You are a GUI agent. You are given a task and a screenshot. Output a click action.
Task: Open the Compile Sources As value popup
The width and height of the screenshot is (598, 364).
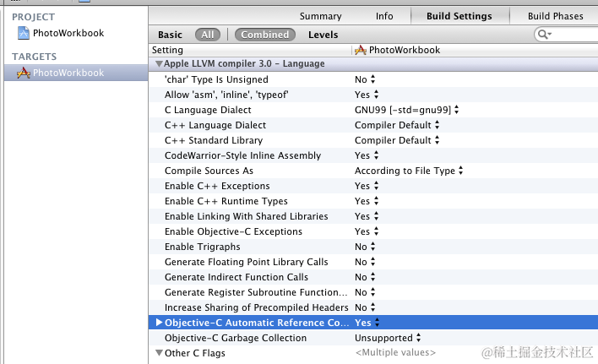[x=409, y=171]
